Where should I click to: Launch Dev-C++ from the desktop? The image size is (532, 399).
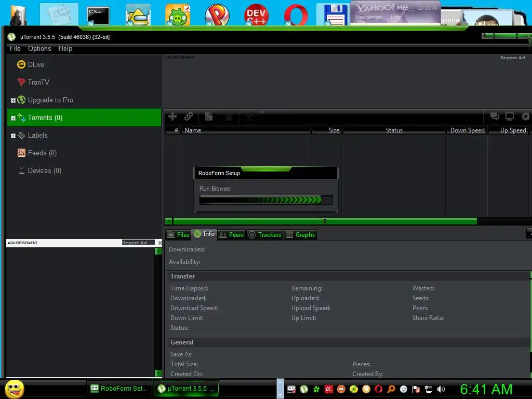256,15
